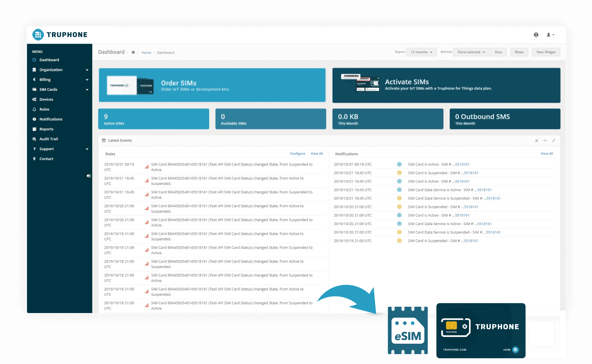
Task: Click the Truphone eSIM card image
Action: 481,331
